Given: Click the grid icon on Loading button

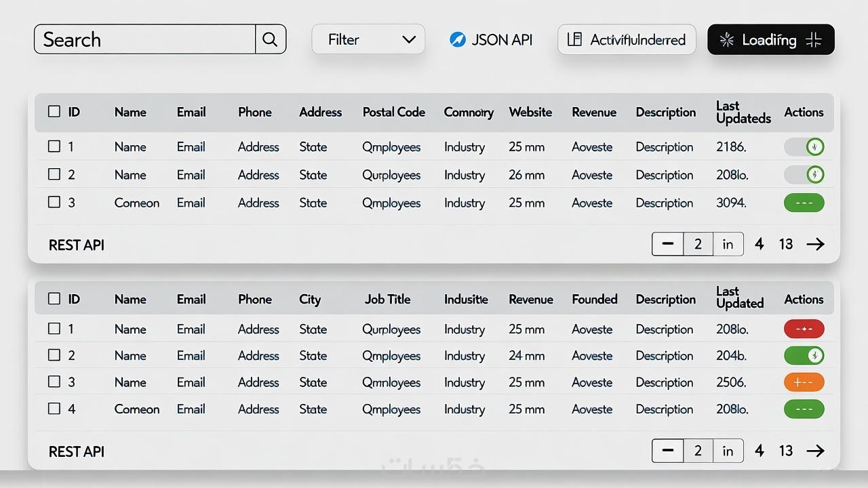Looking at the screenshot, I should [x=814, y=40].
